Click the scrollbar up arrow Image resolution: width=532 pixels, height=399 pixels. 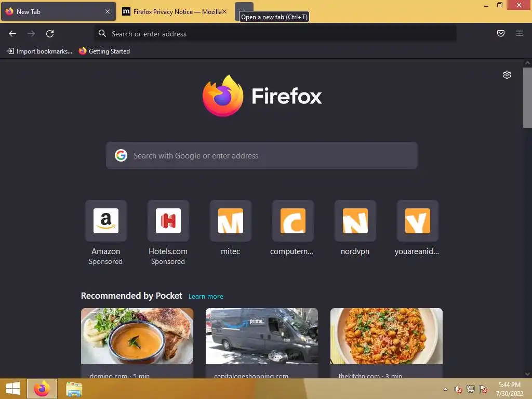coord(527,63)
